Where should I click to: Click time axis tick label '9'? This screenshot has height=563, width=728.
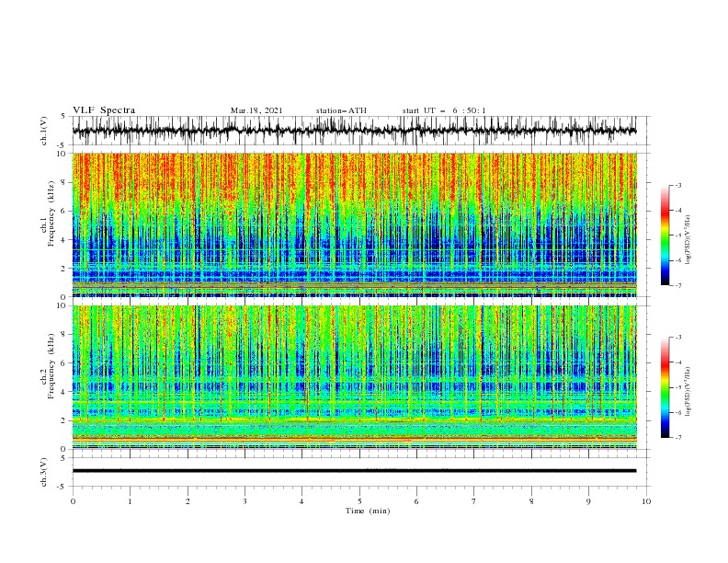click(x=588, y=501)
